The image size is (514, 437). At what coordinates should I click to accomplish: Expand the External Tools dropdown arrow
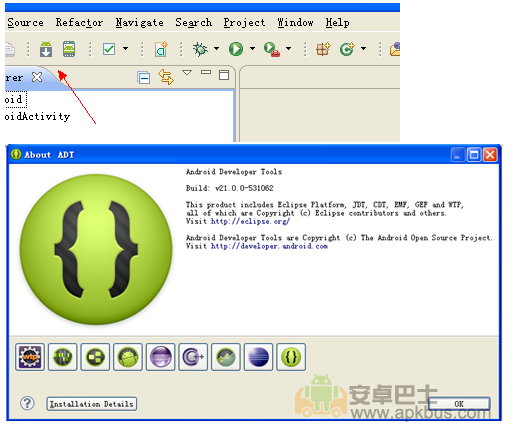[289, 49]
